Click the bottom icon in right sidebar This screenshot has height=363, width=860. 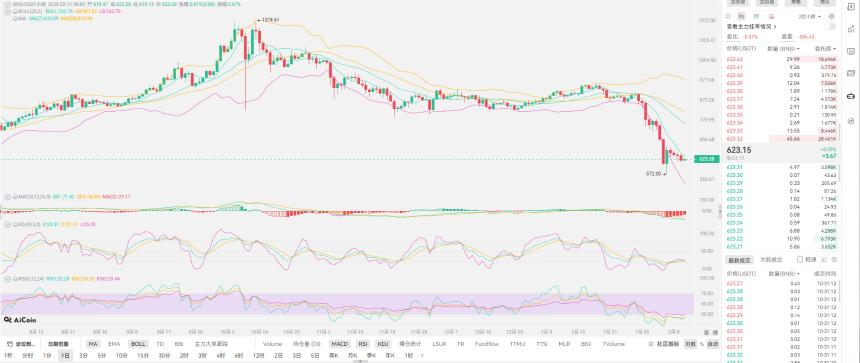[851, 121]
